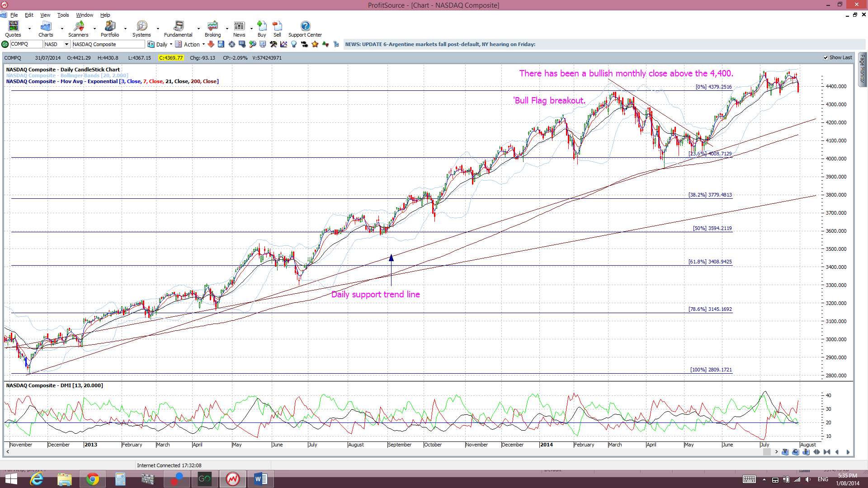
Task: Click the Bull Flag breakout annotation
Action: click(x=549, y=100)
